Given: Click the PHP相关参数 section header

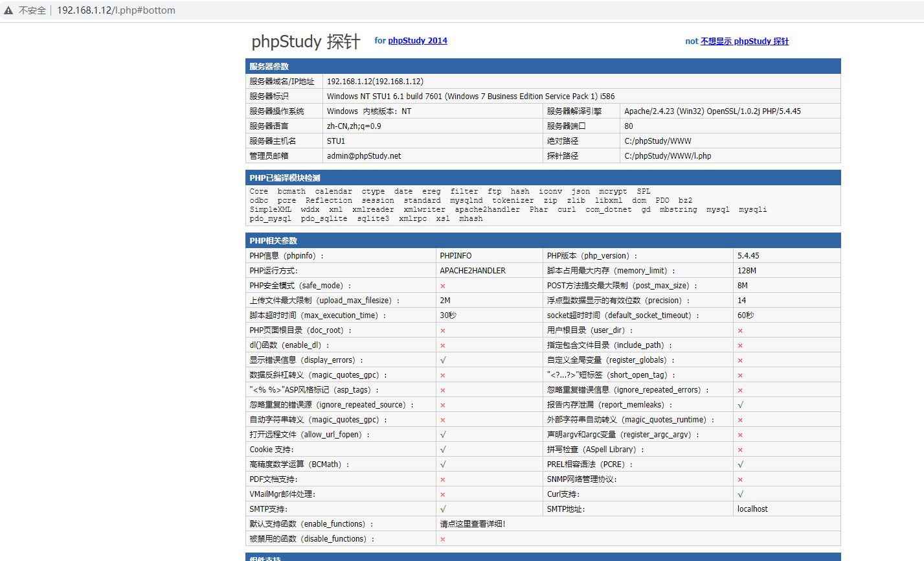Looking at the screenshot, I should pos(543,240).
